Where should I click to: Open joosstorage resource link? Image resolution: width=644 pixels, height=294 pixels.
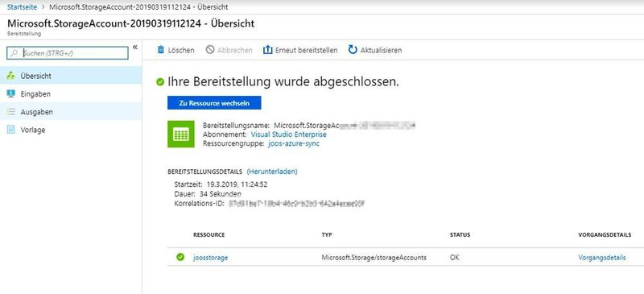[x=210, y=258]
